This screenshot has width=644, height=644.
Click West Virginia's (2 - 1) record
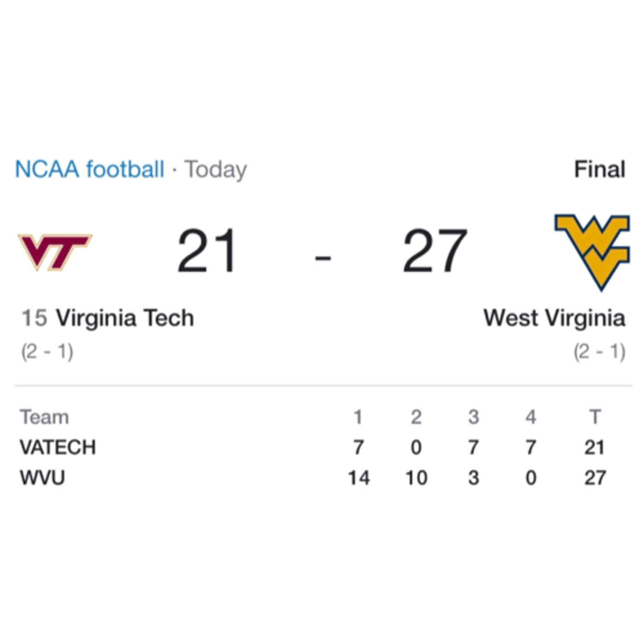tap(599, 352)
